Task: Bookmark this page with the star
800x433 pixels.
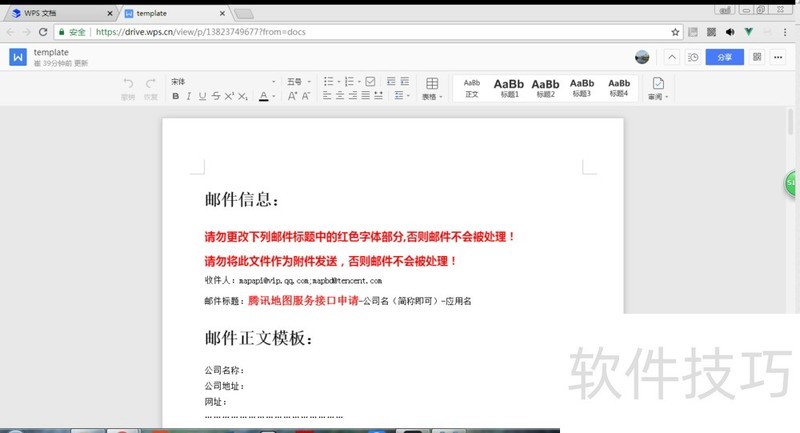Action: click(x=675, y=32)
